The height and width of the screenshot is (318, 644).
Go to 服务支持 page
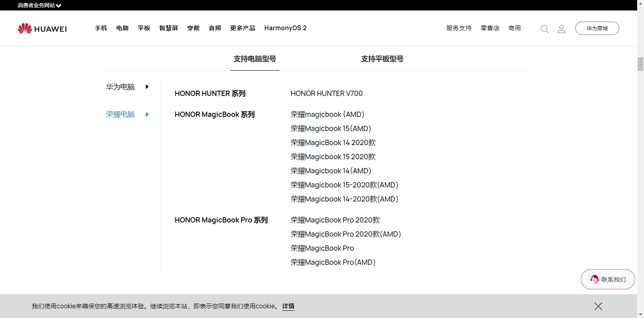tap(459, 28)
